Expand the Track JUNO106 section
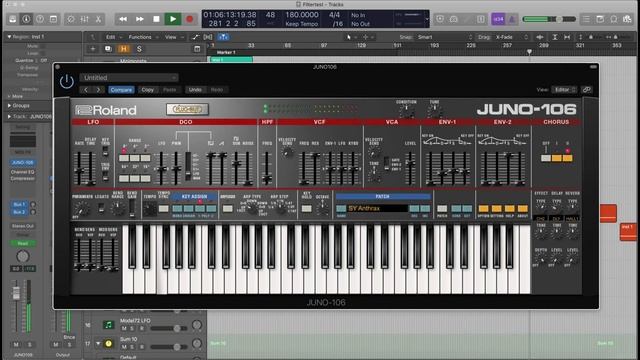Viewport: 640px width, 360px height. [x=9, y=117]
